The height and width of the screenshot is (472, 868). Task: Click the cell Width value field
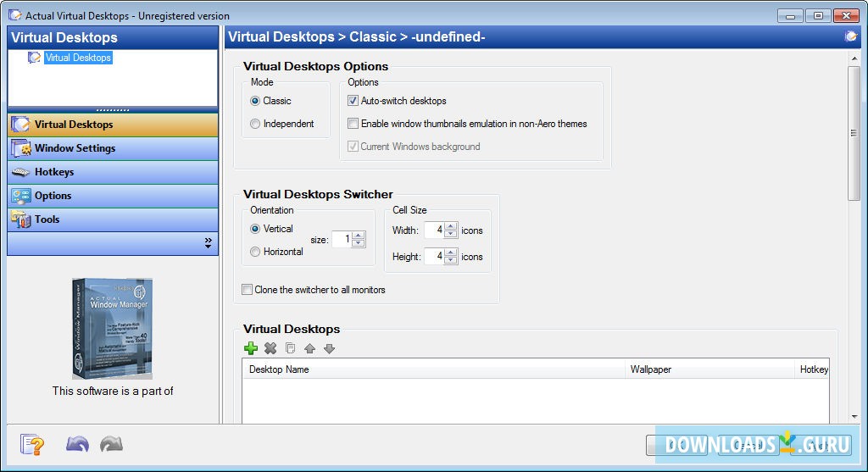[x=435, y=230]
